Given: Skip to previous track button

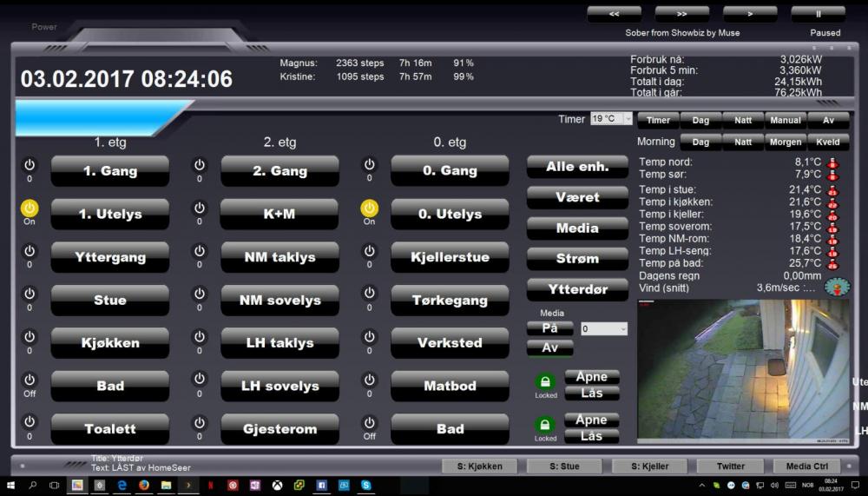Looking at the screenshot, I should 614,14.
